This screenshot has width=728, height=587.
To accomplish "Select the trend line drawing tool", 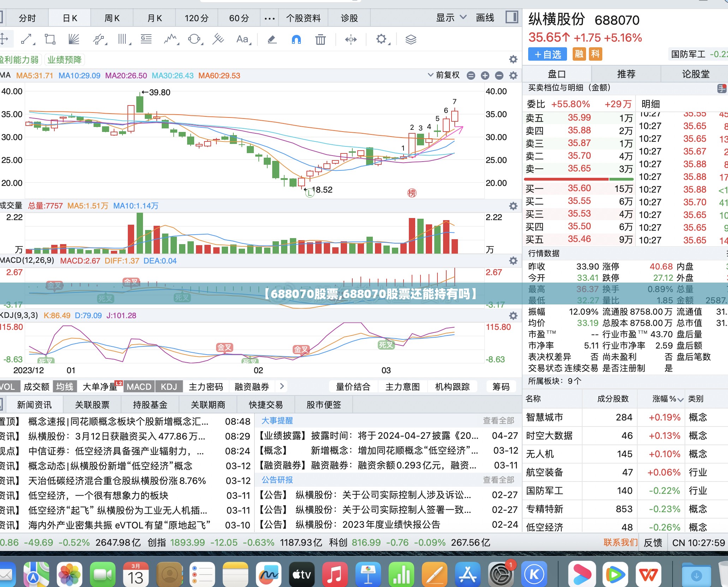I will (26, 39).
